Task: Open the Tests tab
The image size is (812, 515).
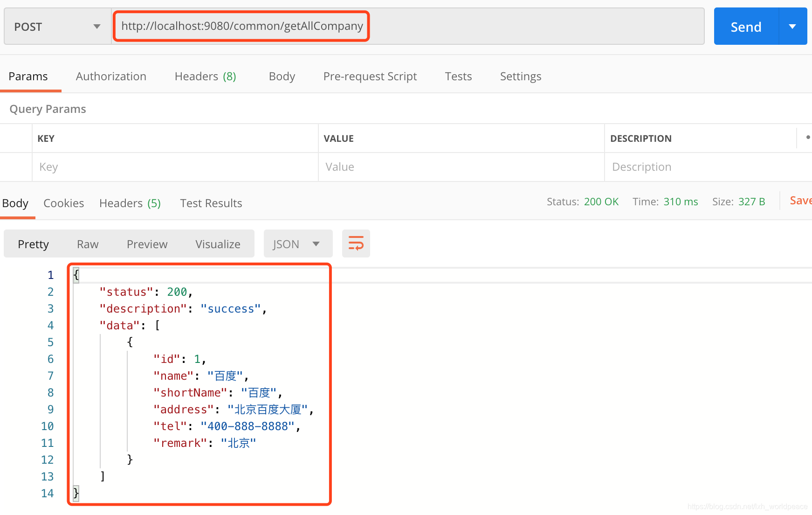Action: [x=458, y=76]
